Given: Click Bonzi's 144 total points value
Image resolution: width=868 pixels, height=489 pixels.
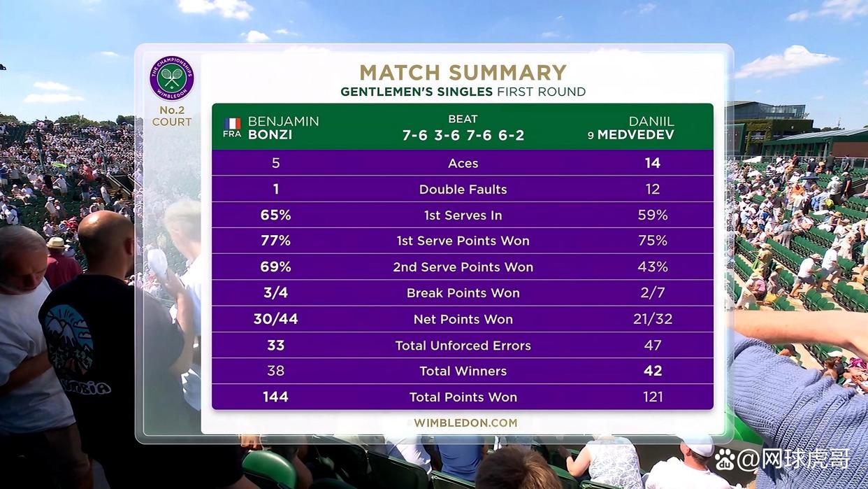Looking at the screenshot, I should coord(275,397).
